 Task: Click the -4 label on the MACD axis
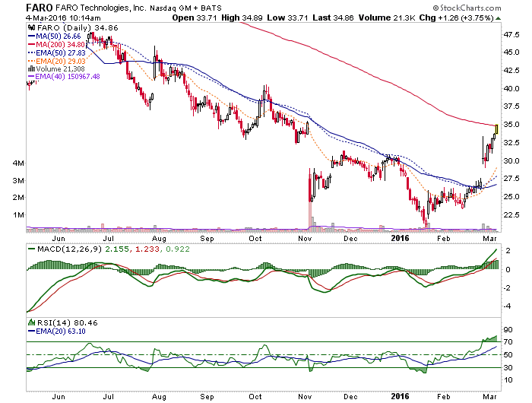pos(507,306)
